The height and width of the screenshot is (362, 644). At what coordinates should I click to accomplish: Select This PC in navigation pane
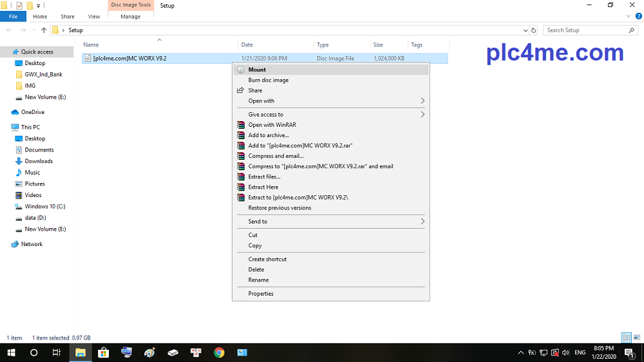coord(30,127)
